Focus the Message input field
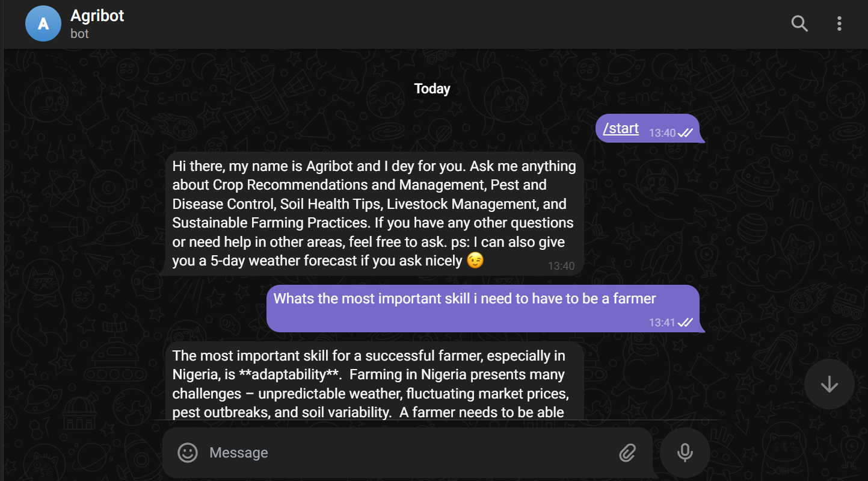Image resolution: width=868 pixels, height=481 pixels. [x=409, y=453]
